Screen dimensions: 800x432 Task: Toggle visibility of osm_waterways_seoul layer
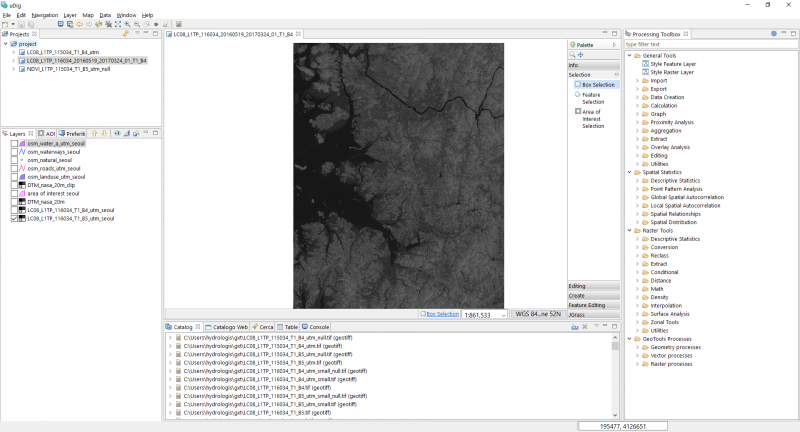pos(14,152)
